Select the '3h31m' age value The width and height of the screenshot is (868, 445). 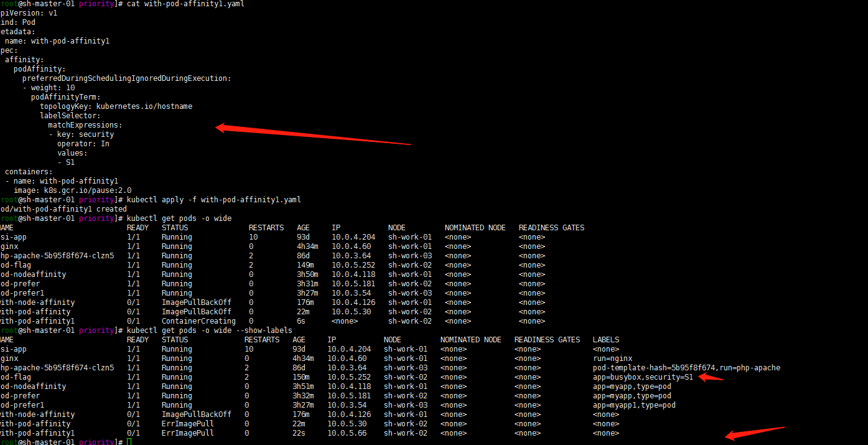point(307,284)
